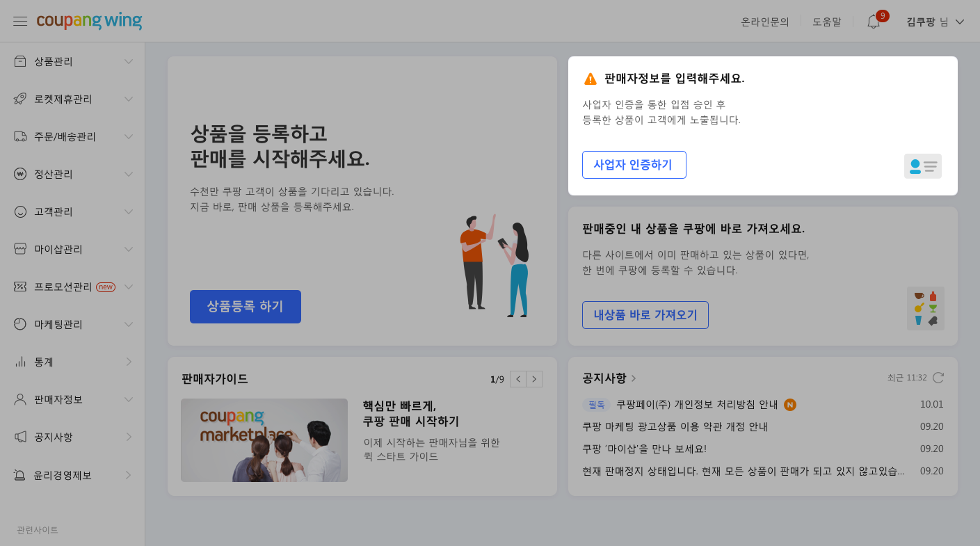980x546 pixels.
Task: Click the 주문/배송관리 truck icon
Action: 20,136
